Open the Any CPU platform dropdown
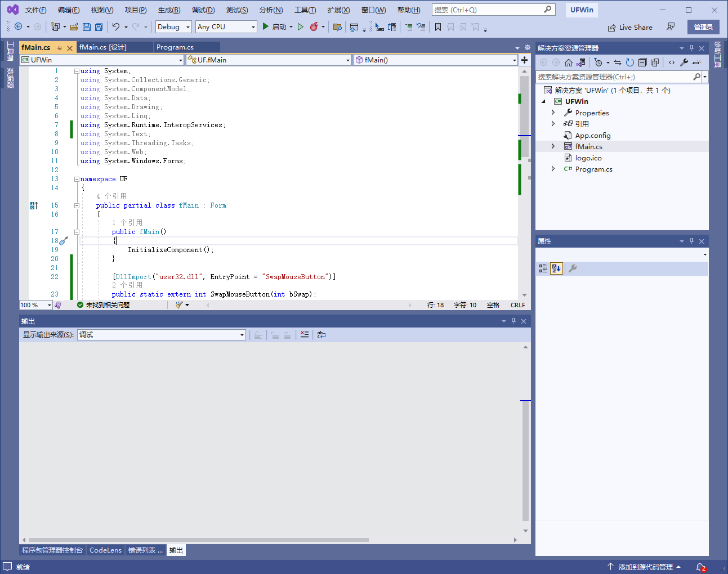Image resolution: width=728 pixels, height=574 pixels. [226, 26]
